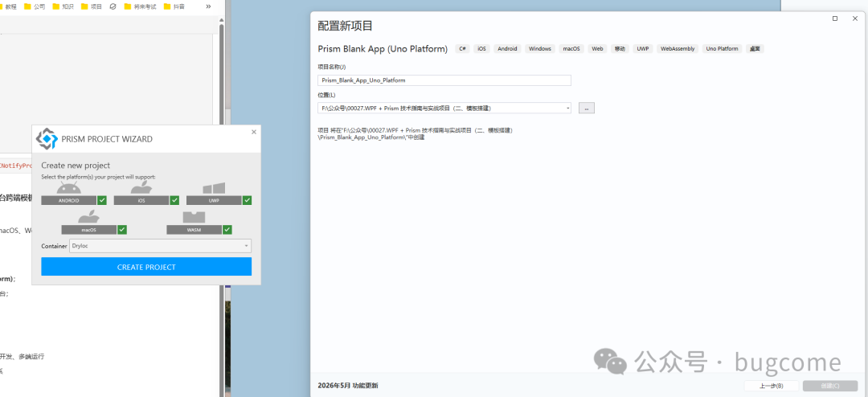868x397 pixels.
Task: Click the browse ... button beside the location
Action: 586,108
